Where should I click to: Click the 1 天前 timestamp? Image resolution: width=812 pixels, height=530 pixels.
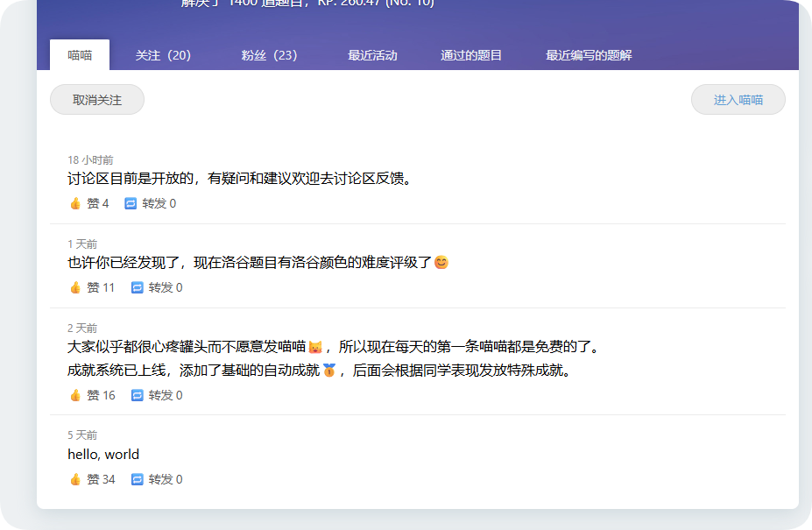82,244
